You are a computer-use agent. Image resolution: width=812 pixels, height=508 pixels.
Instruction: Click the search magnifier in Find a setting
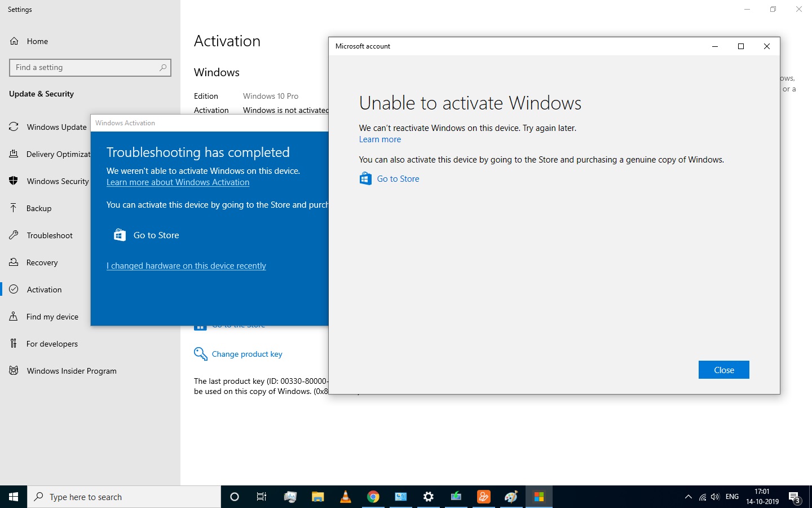coord(163,67)
